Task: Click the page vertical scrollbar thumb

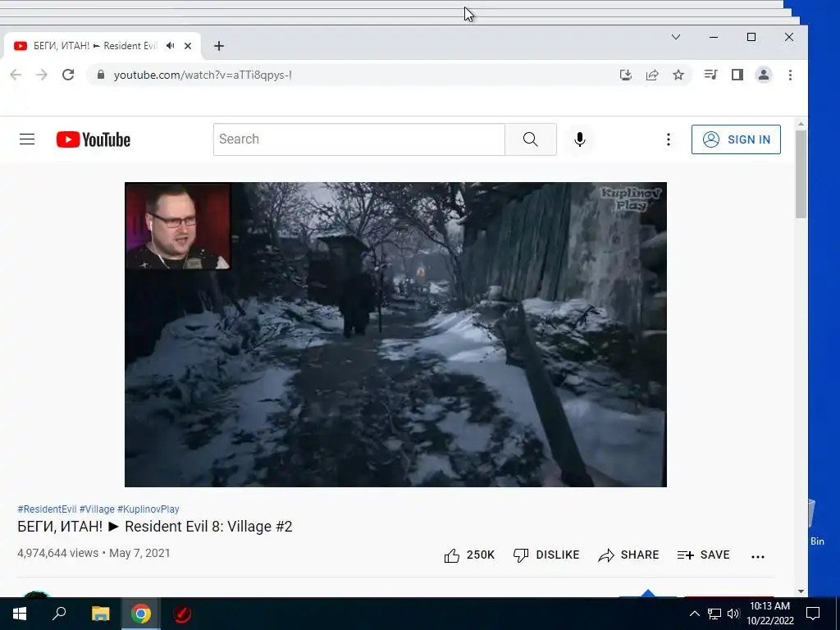Action: (801, 174)
